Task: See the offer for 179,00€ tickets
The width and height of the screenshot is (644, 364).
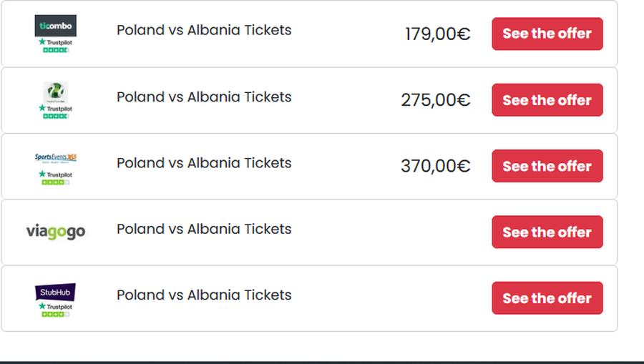Action: [547, 34]
